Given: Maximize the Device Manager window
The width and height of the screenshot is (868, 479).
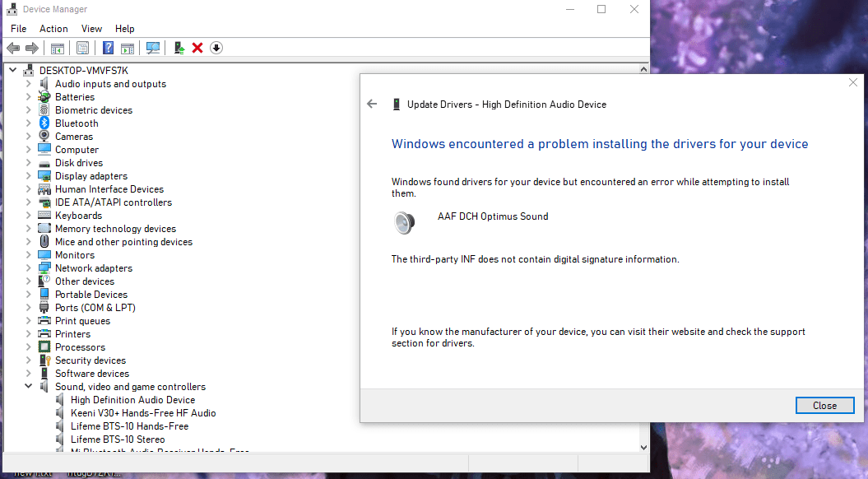Looking at the screenshot, I should 601,9.
